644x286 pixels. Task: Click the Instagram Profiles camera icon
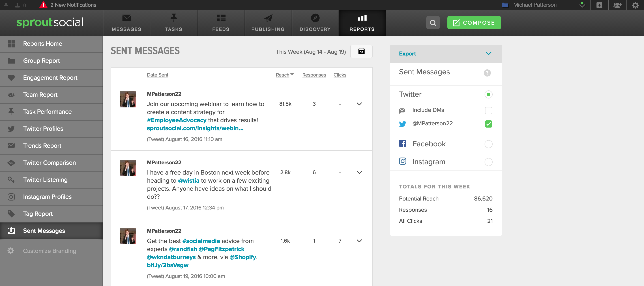[x=11, y=197]
